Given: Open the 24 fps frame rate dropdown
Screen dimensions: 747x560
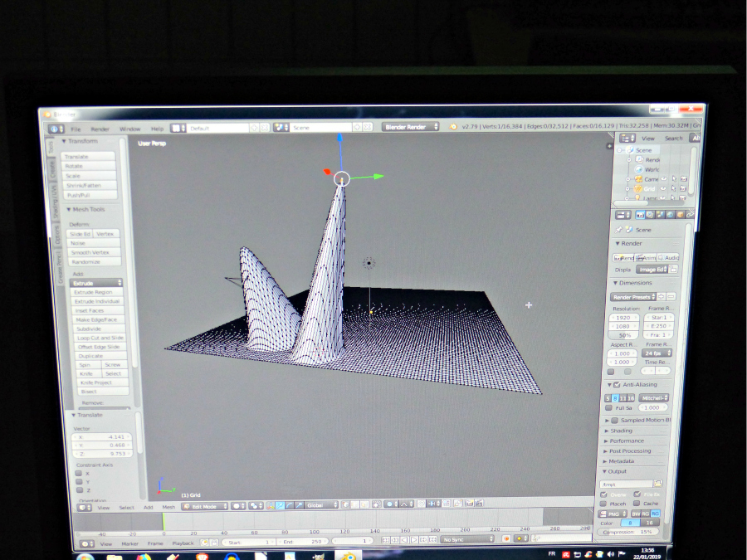Looking at the screenshot, I should [x=656, y=353].
